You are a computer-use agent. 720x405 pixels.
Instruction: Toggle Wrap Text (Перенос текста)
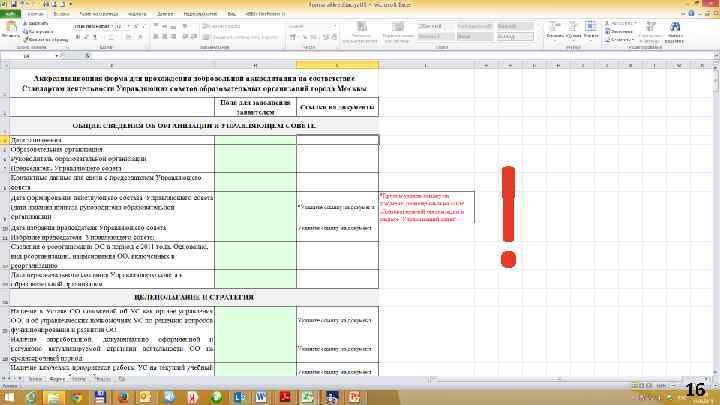(221, 26)
